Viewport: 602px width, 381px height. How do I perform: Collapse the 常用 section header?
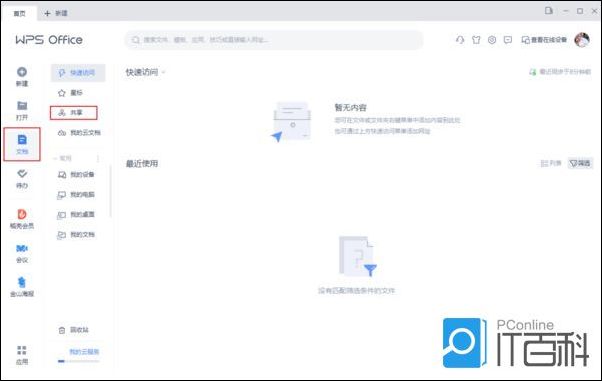tap(63, 158)
